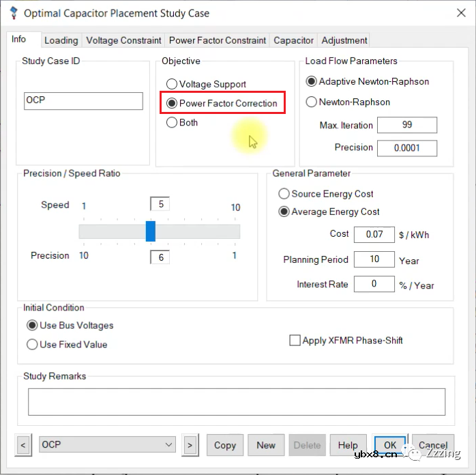
Task: Click the Speed/Precision slider handle
Action: tap(151, 231)
